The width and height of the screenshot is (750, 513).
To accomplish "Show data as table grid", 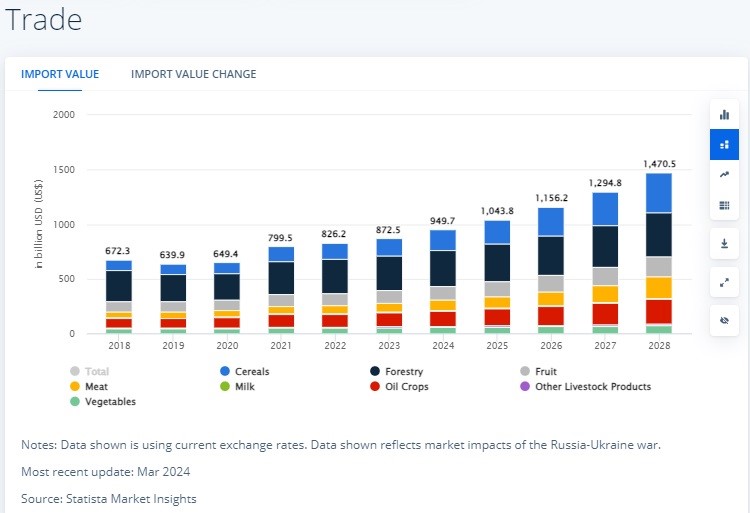I will [x=724, y=205].
